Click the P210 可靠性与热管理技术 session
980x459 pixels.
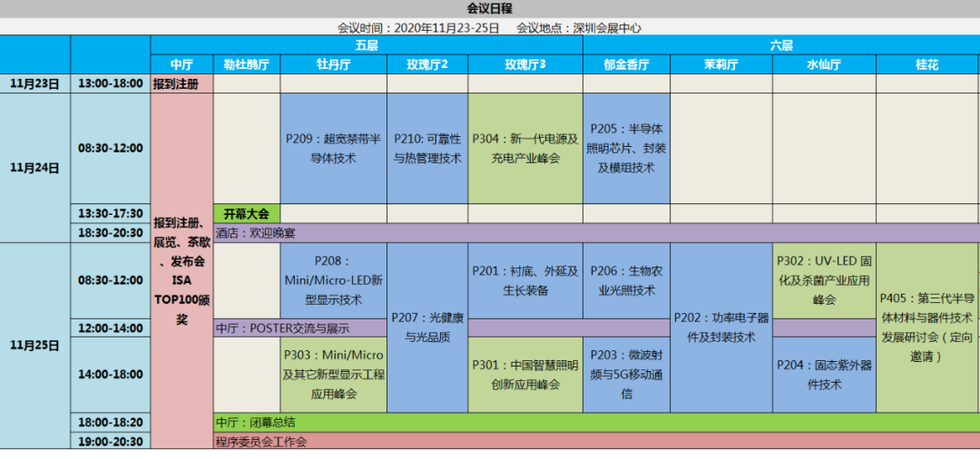point(427,148)
